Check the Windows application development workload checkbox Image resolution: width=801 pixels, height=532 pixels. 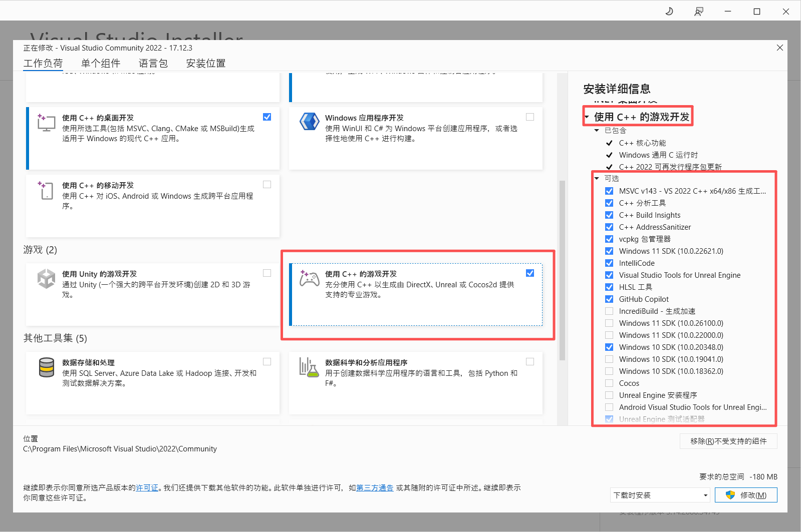[530, 117]
